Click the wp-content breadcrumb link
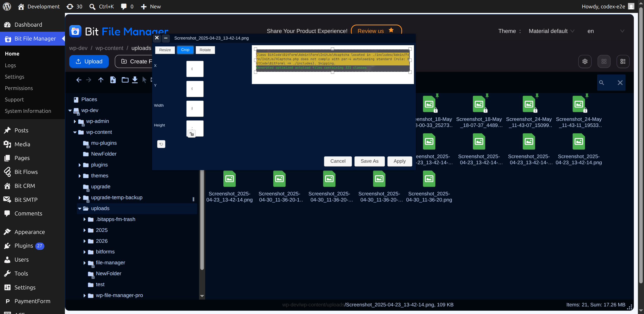The height and width of the screenshot is (314, 644). [x=109, y=48]
